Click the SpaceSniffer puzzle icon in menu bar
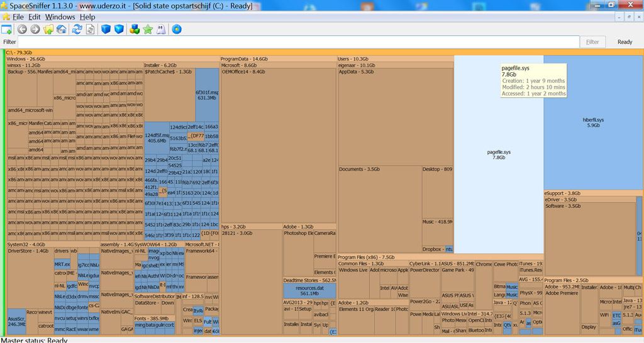 pos(6,17)
